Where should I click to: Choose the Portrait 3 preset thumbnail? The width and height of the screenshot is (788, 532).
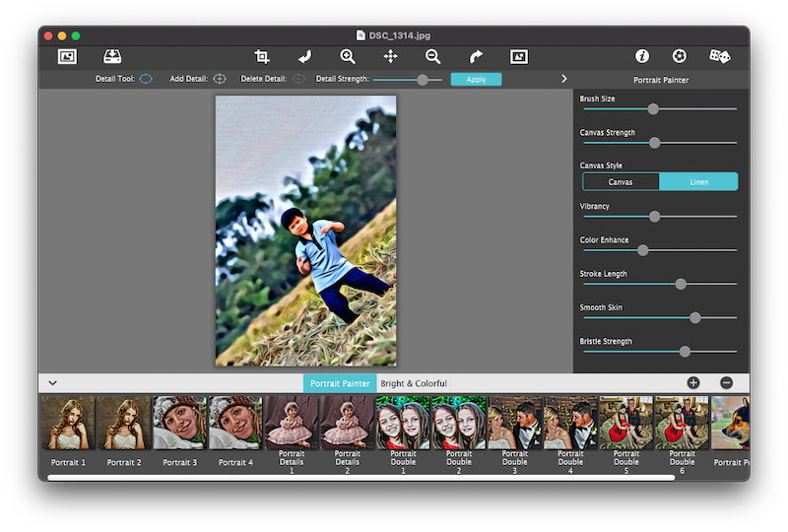coord(179,424)
